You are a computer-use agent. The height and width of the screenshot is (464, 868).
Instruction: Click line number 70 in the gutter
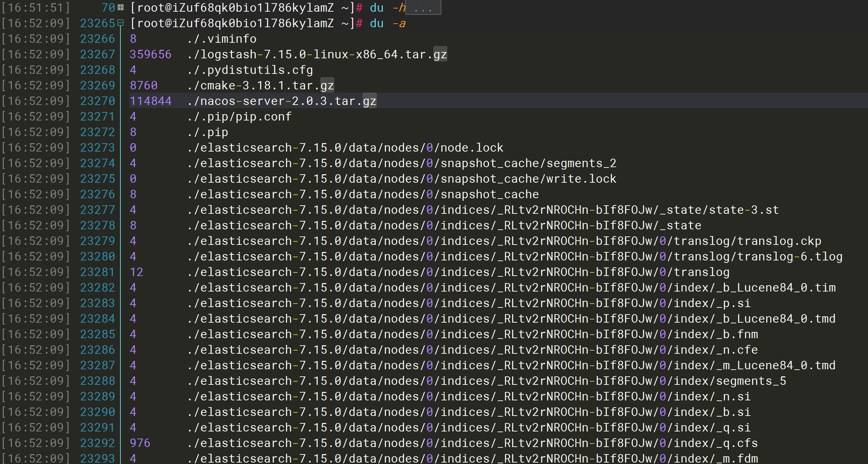[108, 8]
